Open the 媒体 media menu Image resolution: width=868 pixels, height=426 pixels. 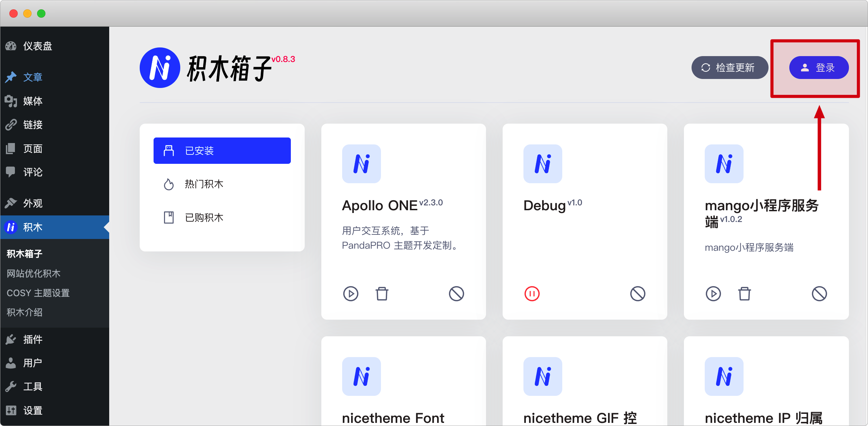pyautogui.click(x=54, y=101)
